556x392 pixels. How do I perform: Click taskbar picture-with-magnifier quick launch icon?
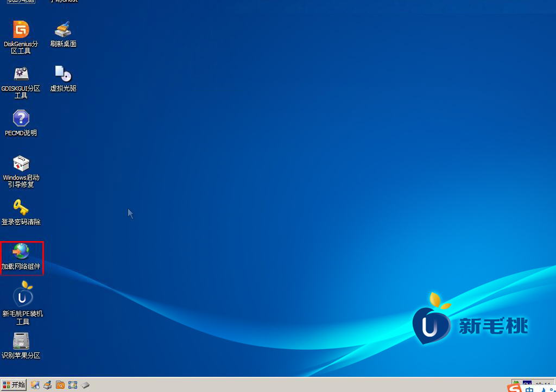click(35, 385)
